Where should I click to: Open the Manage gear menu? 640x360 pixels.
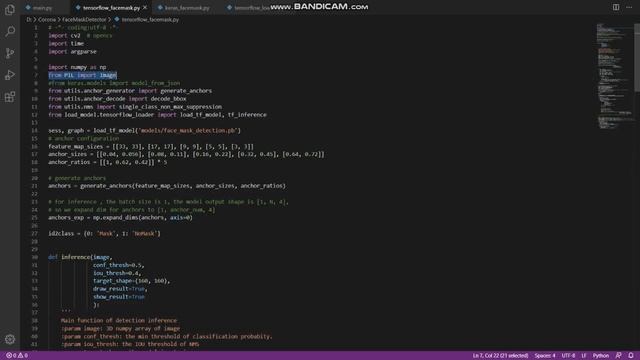pyautogui.click(x=10, y=339)
